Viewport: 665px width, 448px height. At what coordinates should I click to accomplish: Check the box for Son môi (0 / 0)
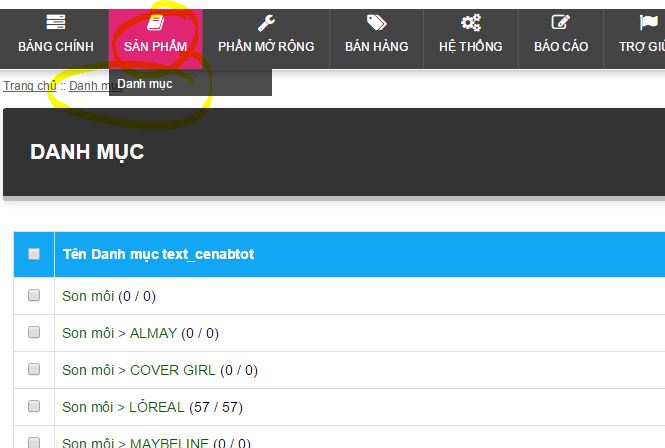(x=34, y=296)
